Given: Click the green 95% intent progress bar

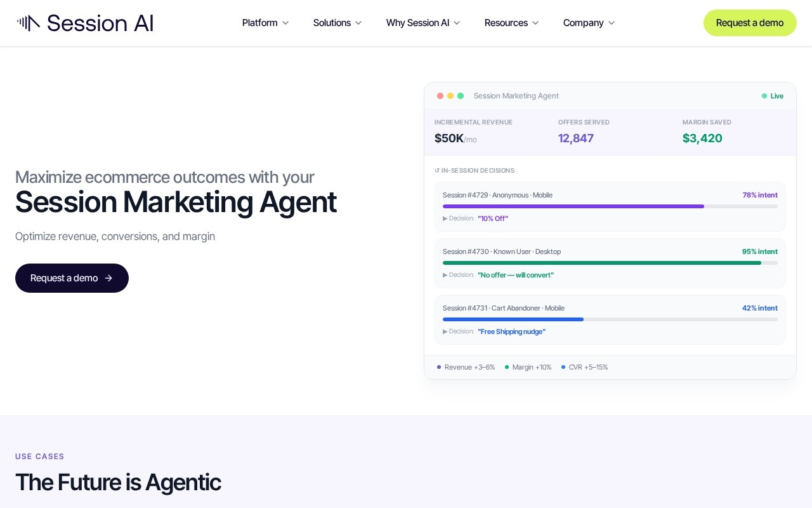Looking at the screenshot, I should point(602,263).
